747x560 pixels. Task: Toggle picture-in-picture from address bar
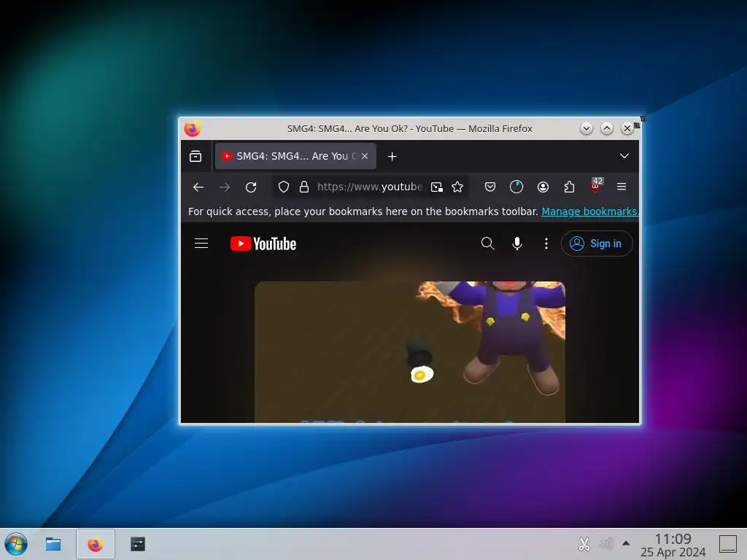coord(437,187)
